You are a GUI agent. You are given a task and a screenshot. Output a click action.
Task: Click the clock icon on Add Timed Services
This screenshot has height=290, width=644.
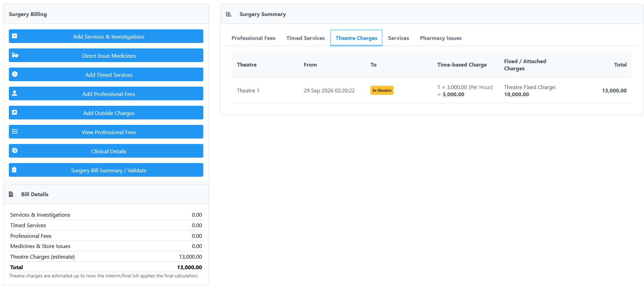tap(15, 74)
